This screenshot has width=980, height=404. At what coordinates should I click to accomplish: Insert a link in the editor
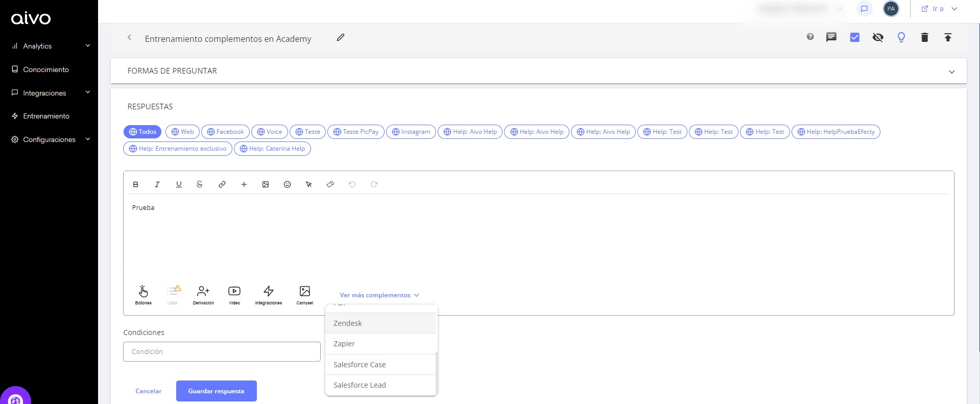tap(222, 184)
